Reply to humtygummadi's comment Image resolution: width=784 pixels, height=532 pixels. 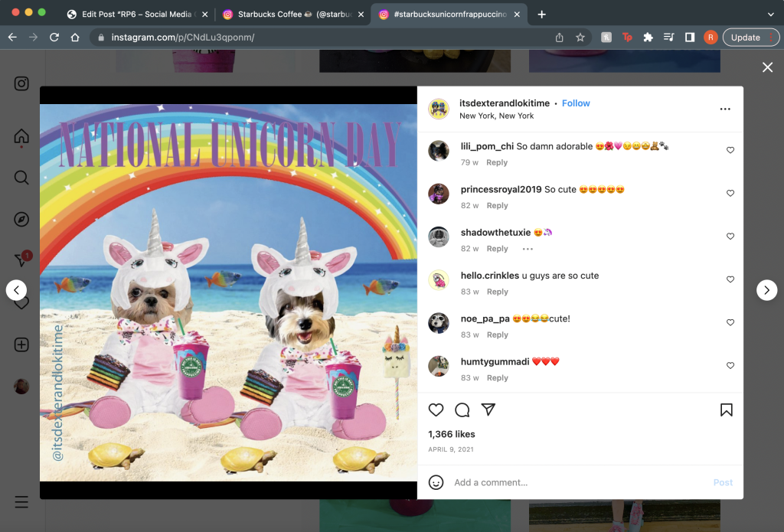click(497, 377)
